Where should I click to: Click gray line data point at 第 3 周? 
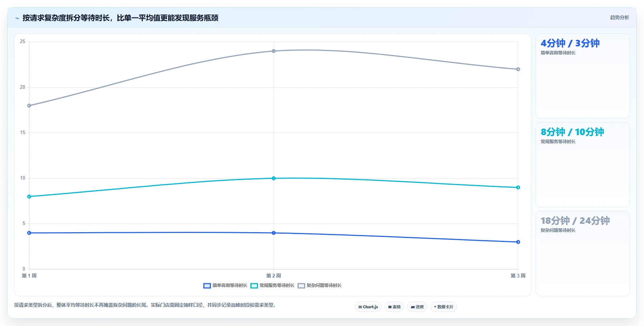pyautogui.click(x=518, y=69)
